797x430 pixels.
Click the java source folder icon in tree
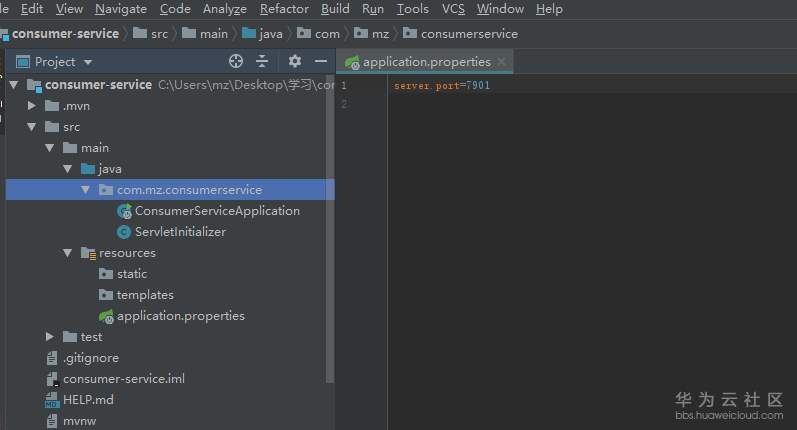(88, 169)
